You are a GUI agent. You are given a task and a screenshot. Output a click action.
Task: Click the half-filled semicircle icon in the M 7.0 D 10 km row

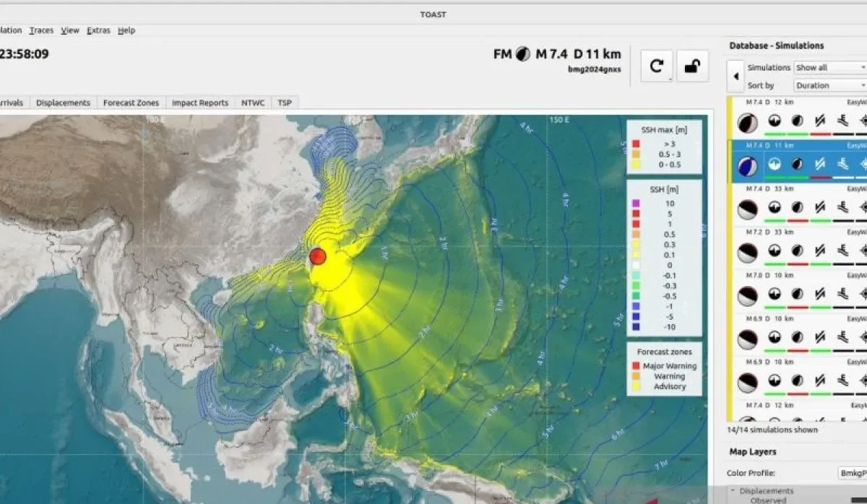point(775,295)
